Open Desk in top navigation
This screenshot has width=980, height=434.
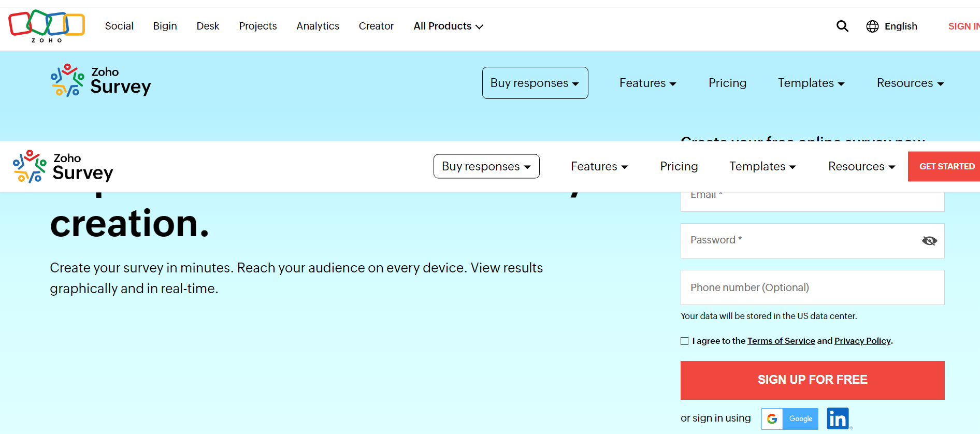[x=208, y=26]
